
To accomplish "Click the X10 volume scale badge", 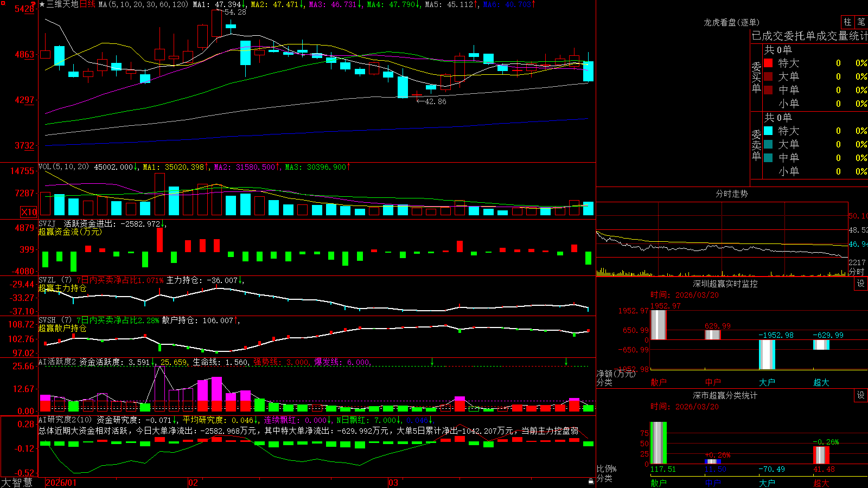I will [29, 212].
